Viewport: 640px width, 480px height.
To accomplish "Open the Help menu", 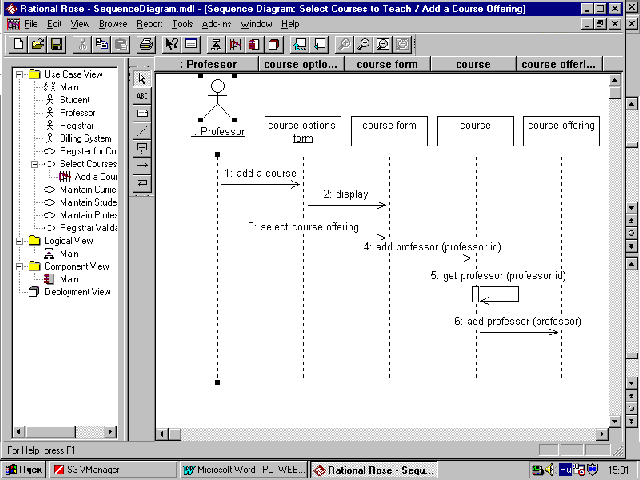I will (290, 24).
